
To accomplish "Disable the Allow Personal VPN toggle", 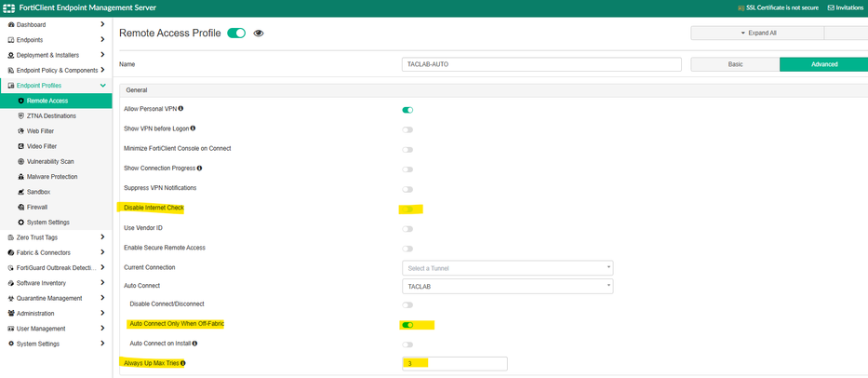I will click(x=407, y=110).
